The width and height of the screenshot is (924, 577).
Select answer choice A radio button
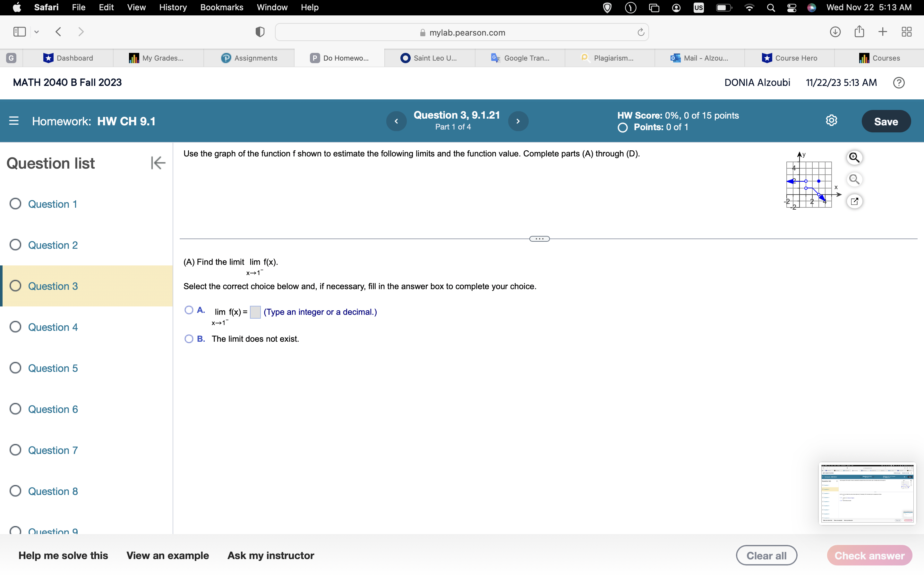click(189, 310)
